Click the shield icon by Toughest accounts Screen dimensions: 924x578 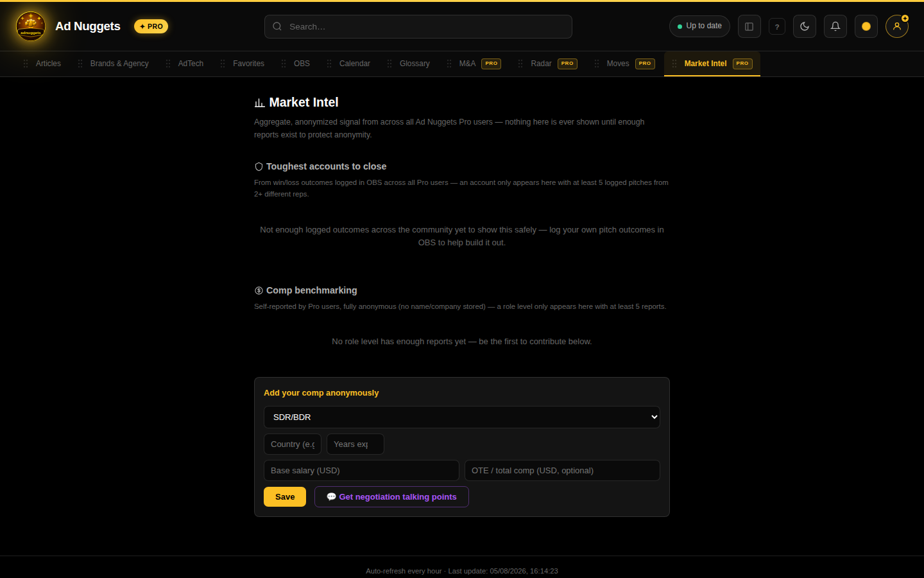(259, 166)
